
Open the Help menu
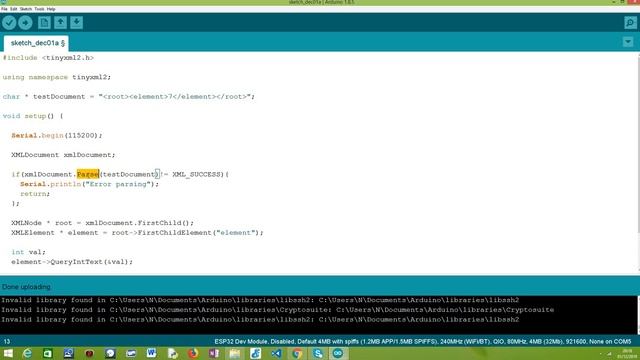point(51,9)
